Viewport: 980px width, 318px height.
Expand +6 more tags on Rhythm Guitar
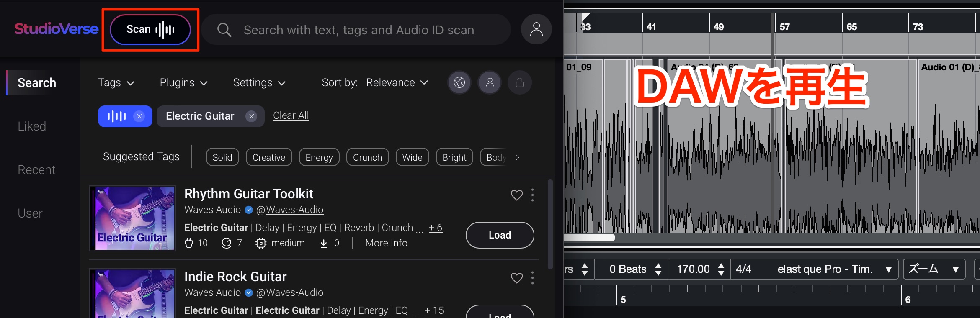[x=436, y=228]
